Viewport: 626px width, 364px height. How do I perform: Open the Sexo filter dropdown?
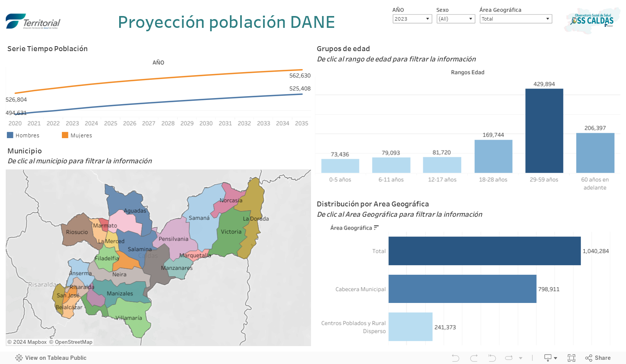(456, 19)
